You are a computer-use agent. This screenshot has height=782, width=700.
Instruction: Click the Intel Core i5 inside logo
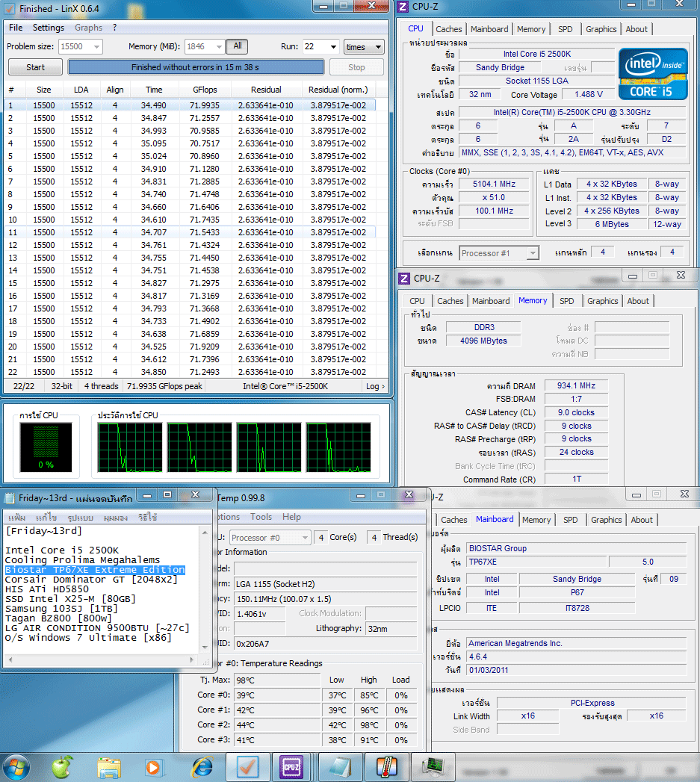[653, 74]
